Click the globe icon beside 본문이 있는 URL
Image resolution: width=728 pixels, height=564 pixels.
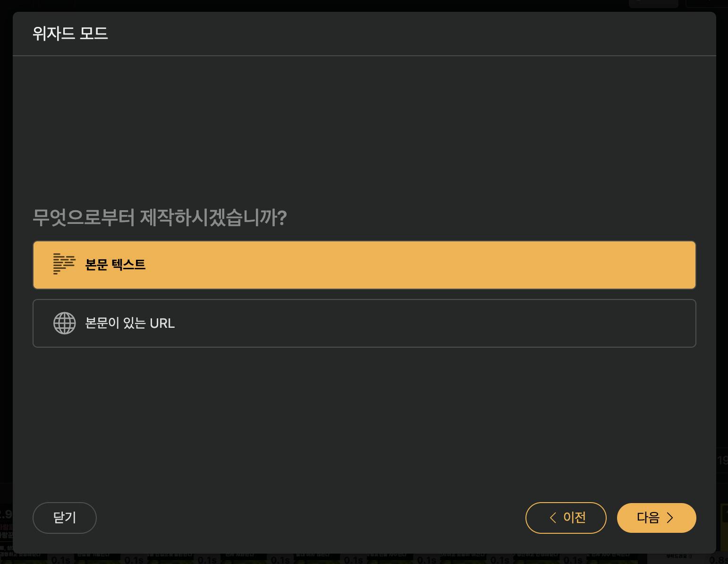tap(64, 323)
